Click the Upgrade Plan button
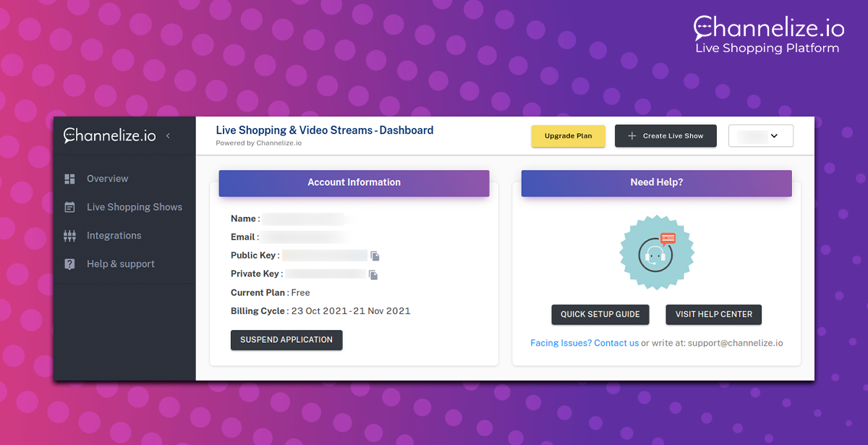The image size is (868, 445). [x=569, y=136]
